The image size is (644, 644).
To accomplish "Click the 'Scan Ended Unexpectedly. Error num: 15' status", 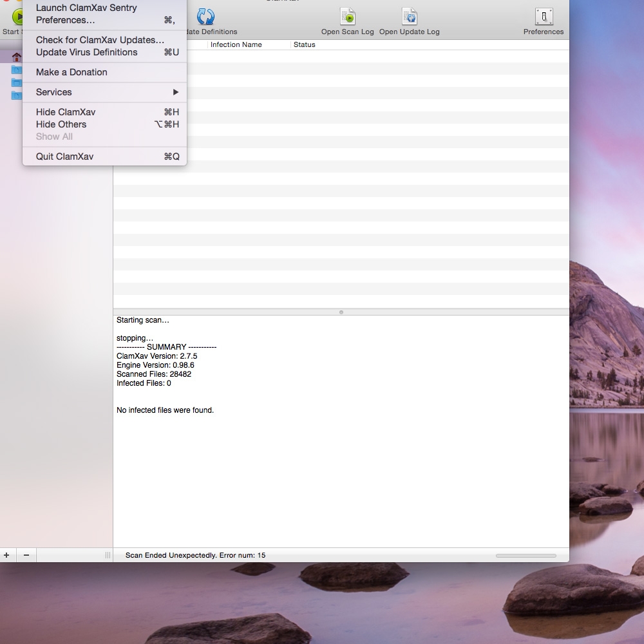I will 196,555.
